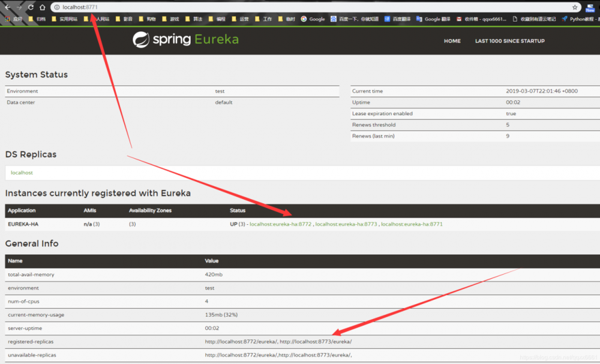The height and width of the screenshot is (364, 600).
Task: Open the 临时 bookmark folder
Action: [x=287, y=19]
